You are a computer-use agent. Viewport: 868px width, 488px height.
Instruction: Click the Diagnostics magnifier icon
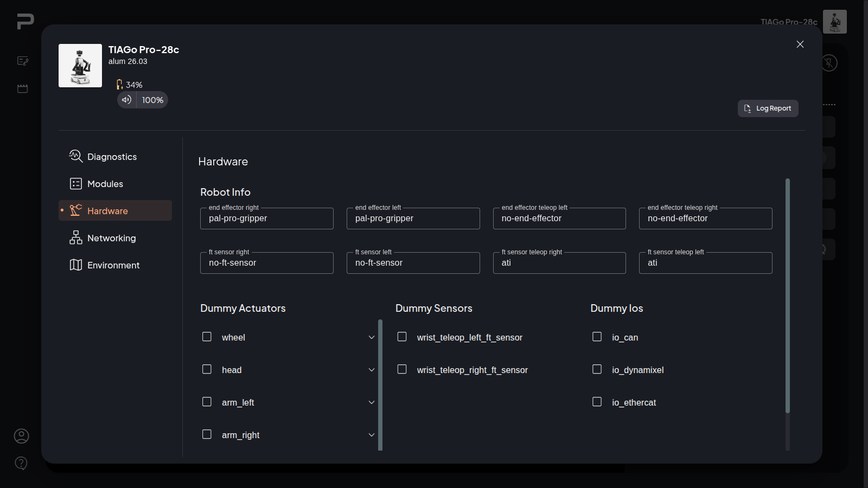point(76,156)
